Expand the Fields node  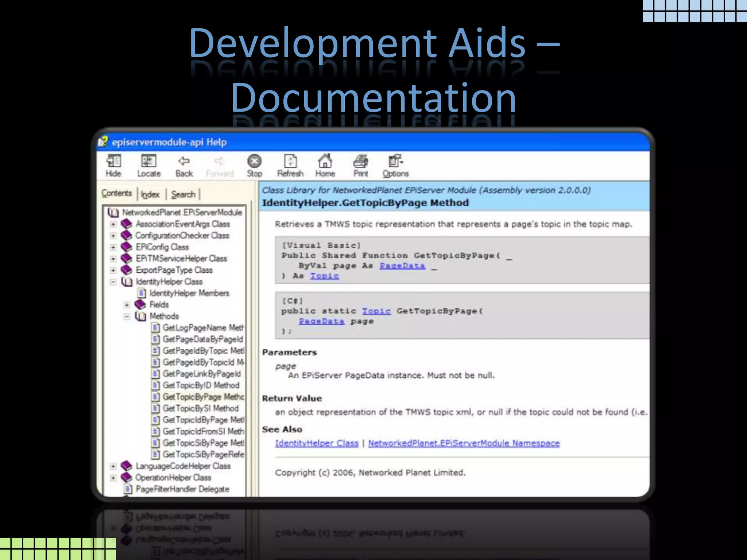click(x=127, y=305)
